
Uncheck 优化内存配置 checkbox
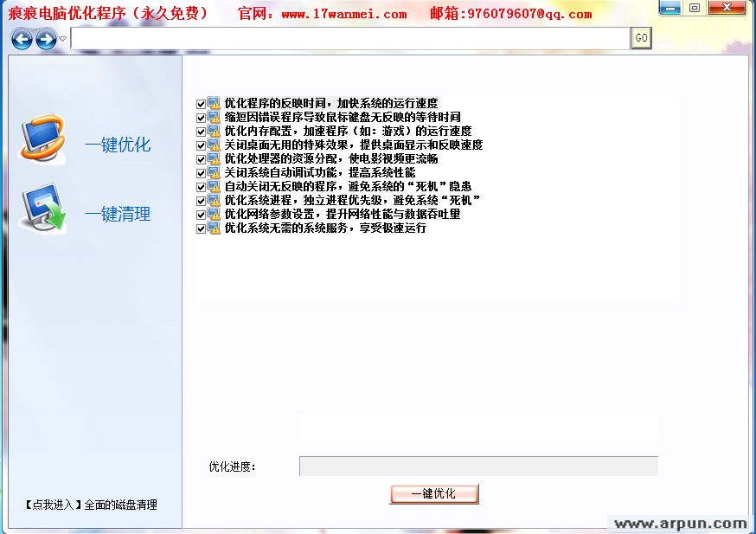tap(201, 132)
